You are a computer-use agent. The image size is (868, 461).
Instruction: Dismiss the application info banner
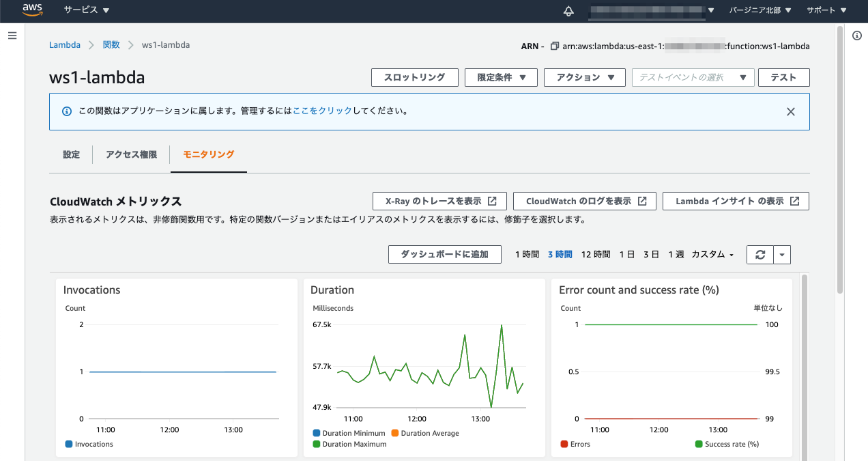pyautogui.click(x=791, y=111)
